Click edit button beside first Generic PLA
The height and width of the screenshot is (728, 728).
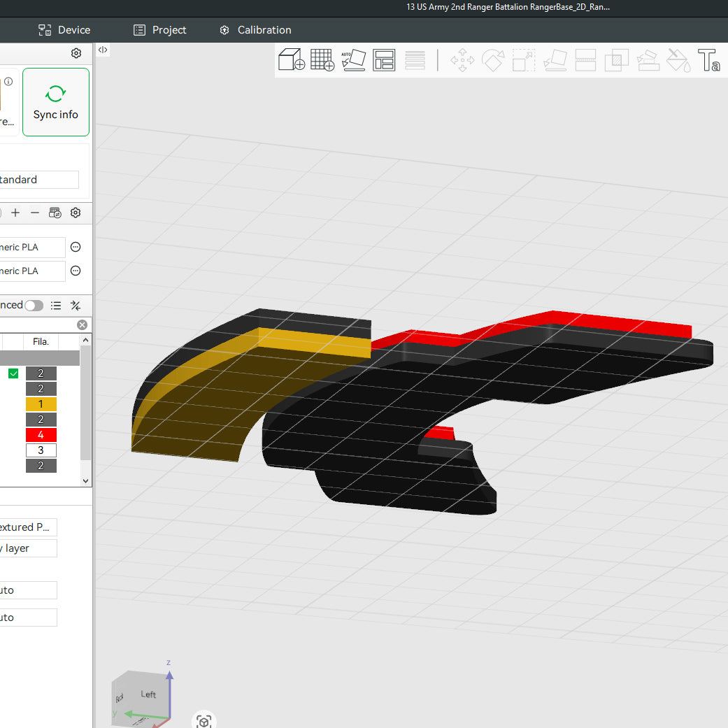(76, 247)
